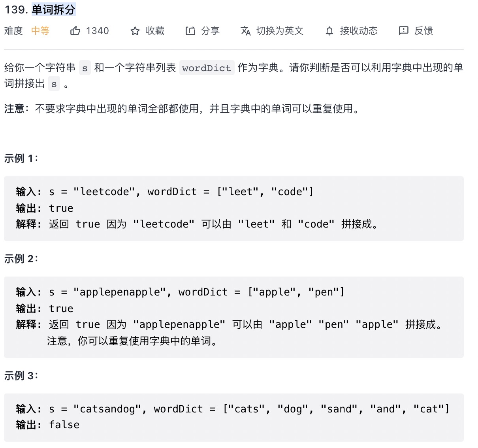Click the feedback speech-bubble icon
The width and height of the screenshot is (478, 448).
coord(404,31)
